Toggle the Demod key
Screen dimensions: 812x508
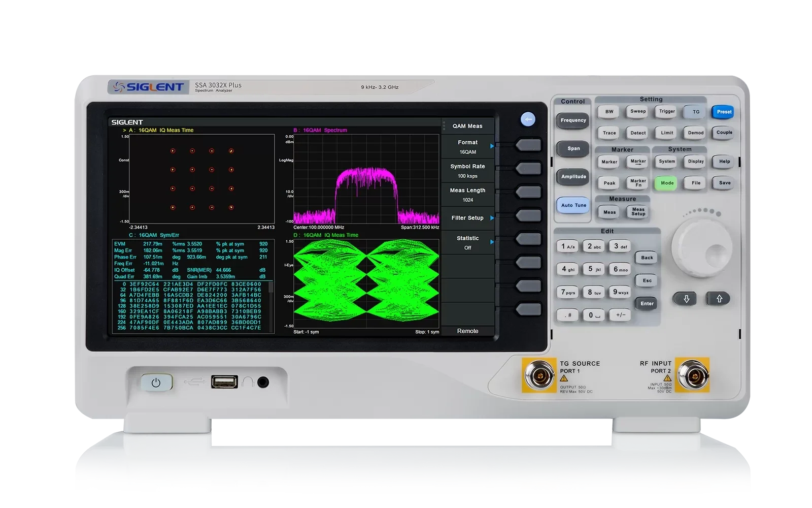pos(696,133)
